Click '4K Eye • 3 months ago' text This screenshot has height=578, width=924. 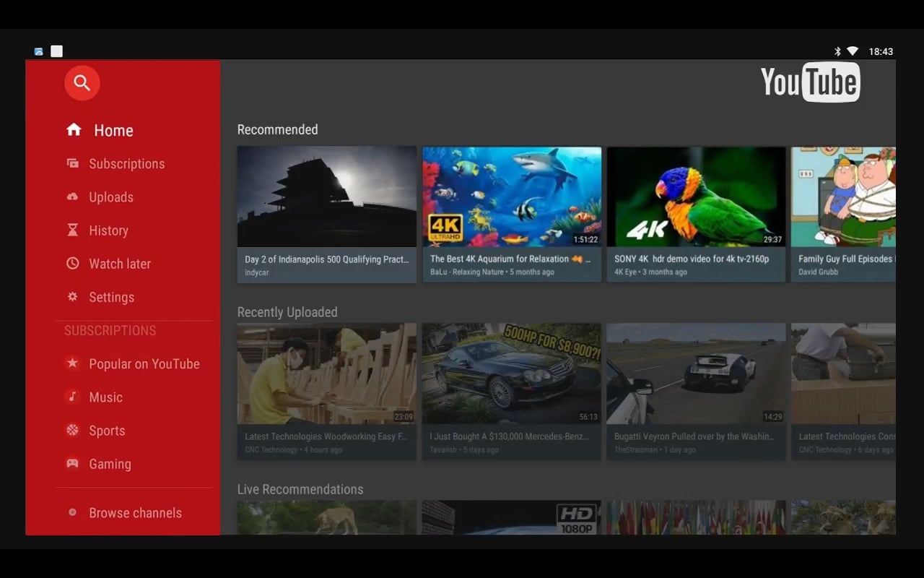[650, 272]
